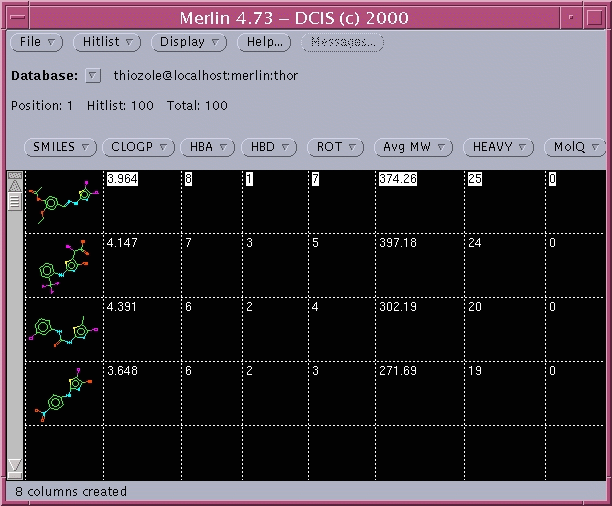Viewport: 612px width, 506px height.
Task: Click the HBA value 7
Action: (x=189, y=243)
